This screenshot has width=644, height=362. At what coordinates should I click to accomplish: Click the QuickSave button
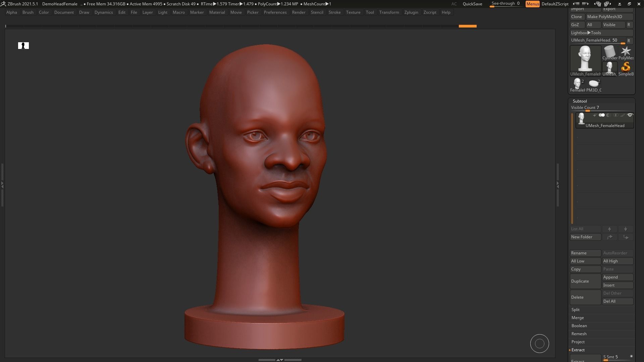click(x=472, y=4)
